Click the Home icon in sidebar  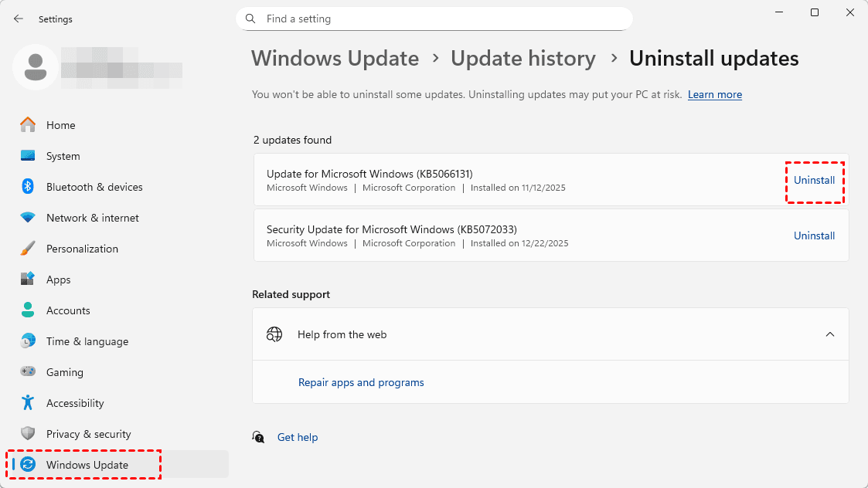click(x=28, y=125)
